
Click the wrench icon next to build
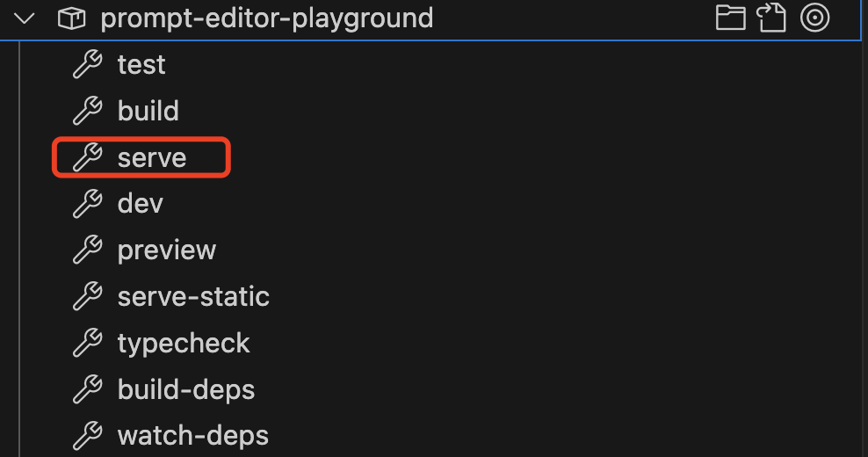click(x=87, y=112)
